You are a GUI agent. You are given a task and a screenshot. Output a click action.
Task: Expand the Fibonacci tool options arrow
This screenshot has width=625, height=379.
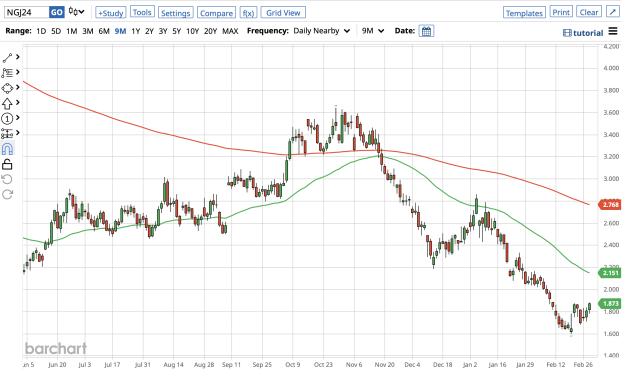point(18,73)
